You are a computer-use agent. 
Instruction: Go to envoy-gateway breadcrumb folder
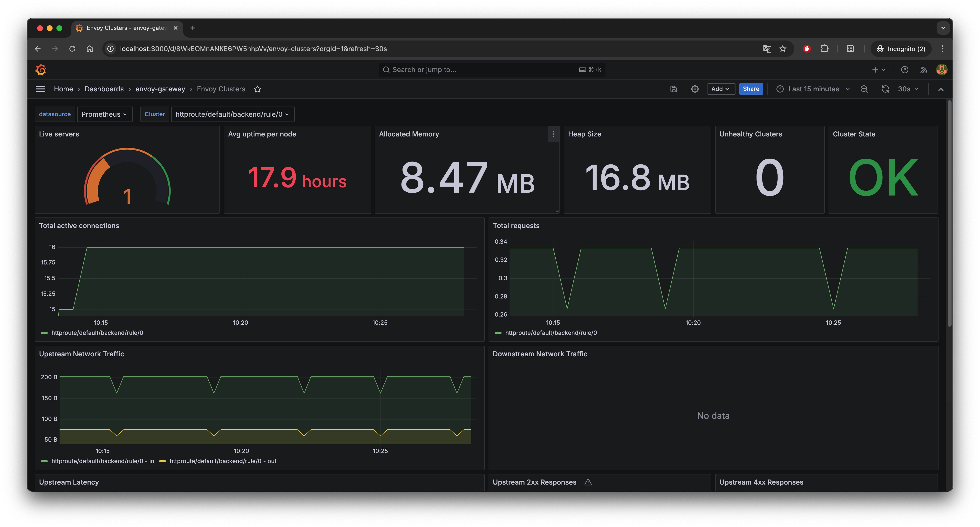(x=160, y=89)
